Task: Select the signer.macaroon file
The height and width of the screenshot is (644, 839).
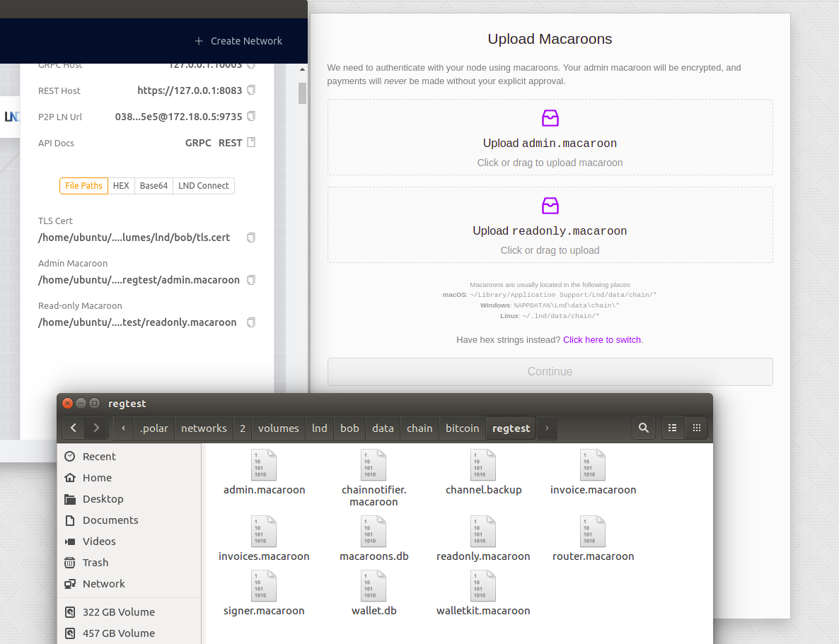Action: pyautogui.click(x=265, y=594)
